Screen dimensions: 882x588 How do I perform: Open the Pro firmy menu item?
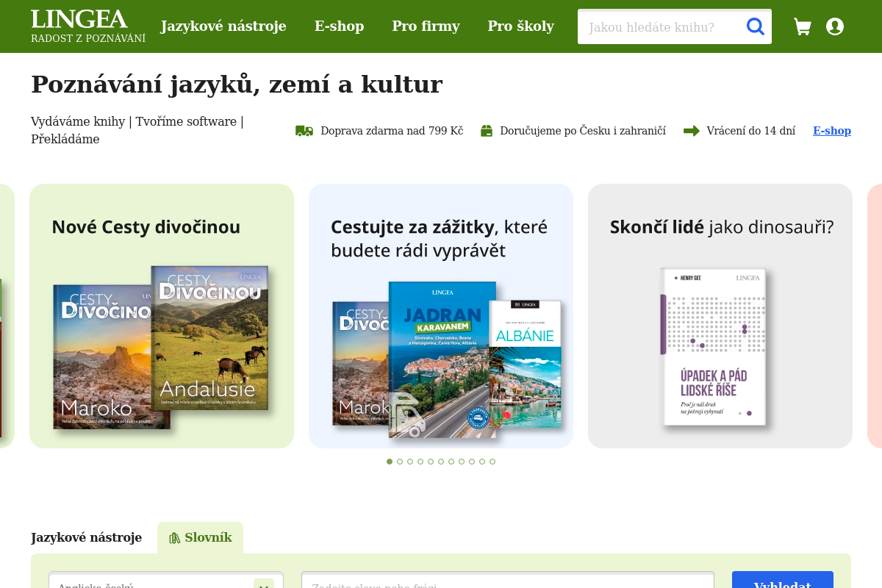[x=426, y=26]
